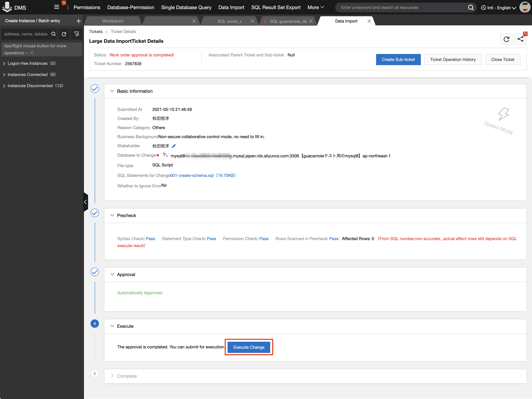Open the instance filter icon
Image resolution: width=532 pixels, height=399 pixels.
coord(77,34)
